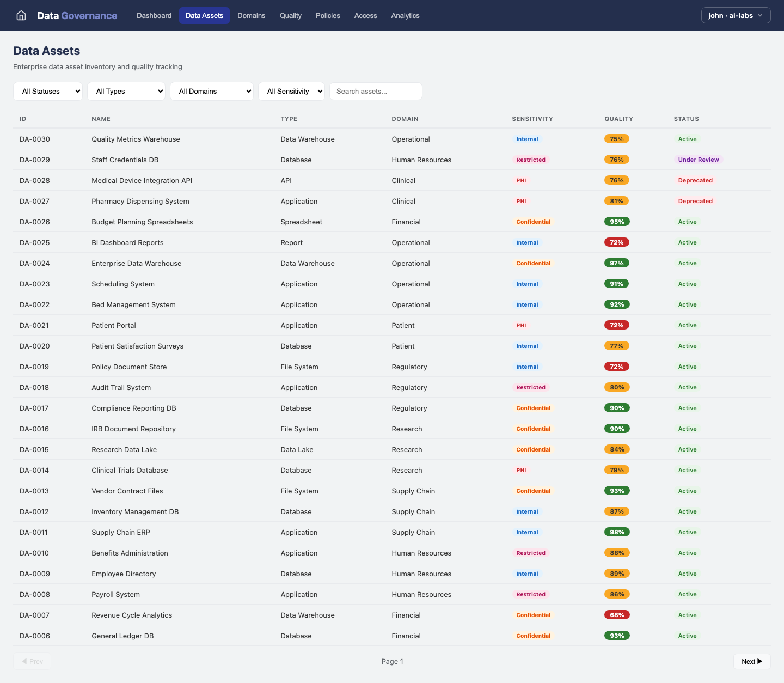
Task: Click the 97% quality badge for Enterprise Data Warehouse
Action: (616, 263)
